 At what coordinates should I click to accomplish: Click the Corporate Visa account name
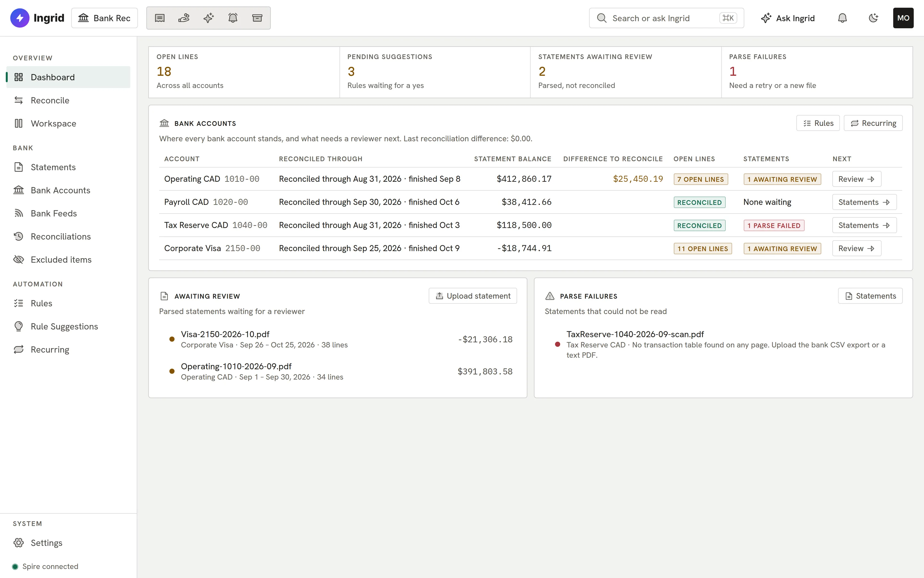(x=193, y=248)
